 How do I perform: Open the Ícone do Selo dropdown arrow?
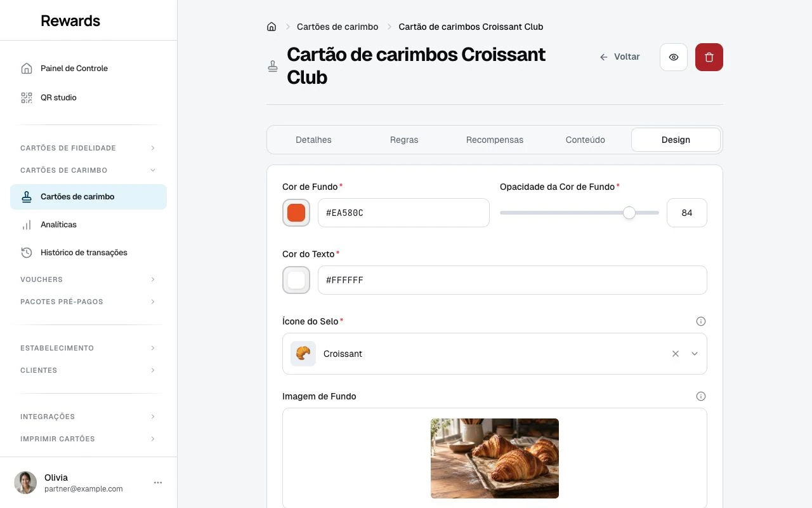(695, 354)
